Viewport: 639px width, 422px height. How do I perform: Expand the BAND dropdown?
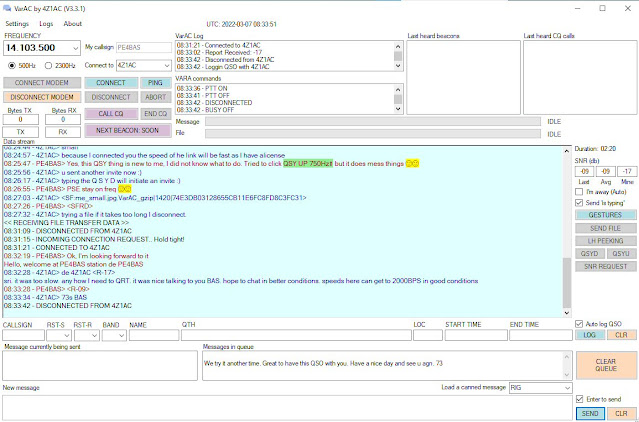point(121,335)
